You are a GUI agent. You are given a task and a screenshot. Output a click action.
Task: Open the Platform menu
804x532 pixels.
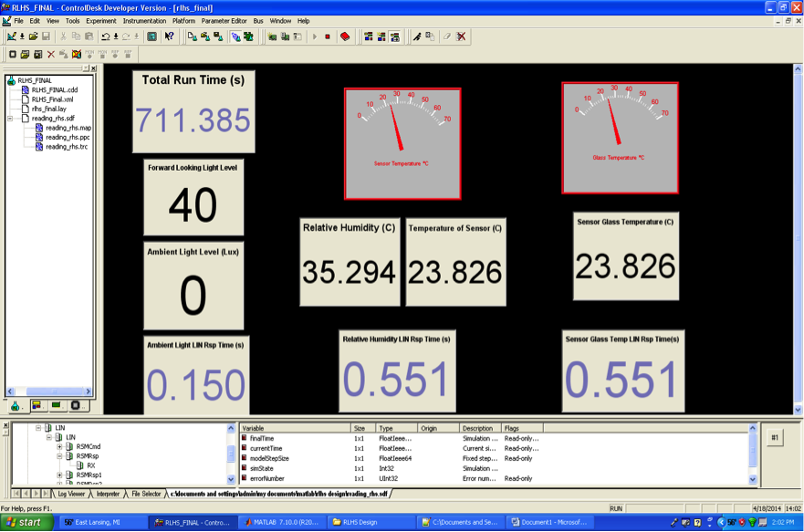tap(183, 21)
